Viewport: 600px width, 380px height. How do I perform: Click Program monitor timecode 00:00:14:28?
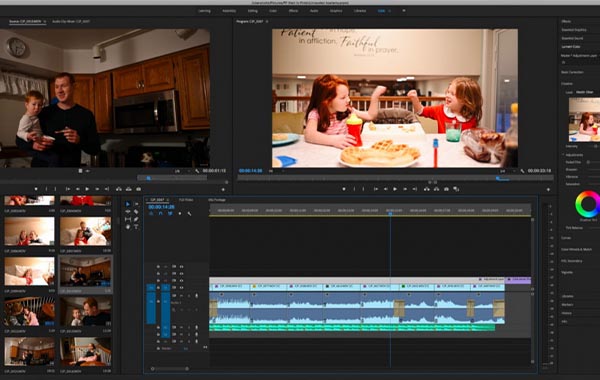(250, 171)
